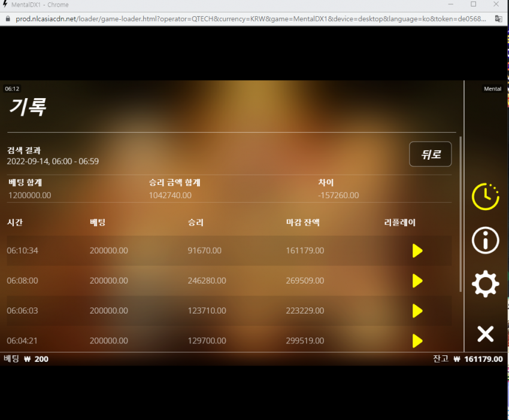Open the game info icon
509x420 pixels.
pyautogui.click(x=485, y=241)
